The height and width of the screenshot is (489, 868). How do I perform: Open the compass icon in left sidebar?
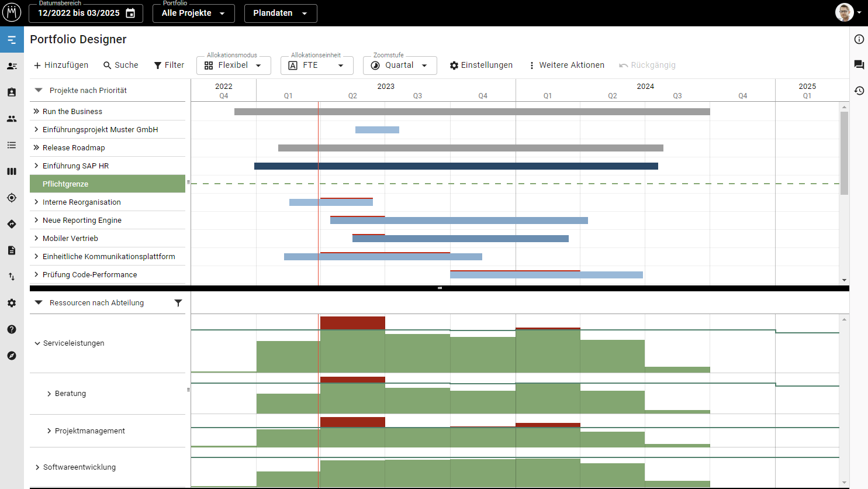tap(12, 356)
